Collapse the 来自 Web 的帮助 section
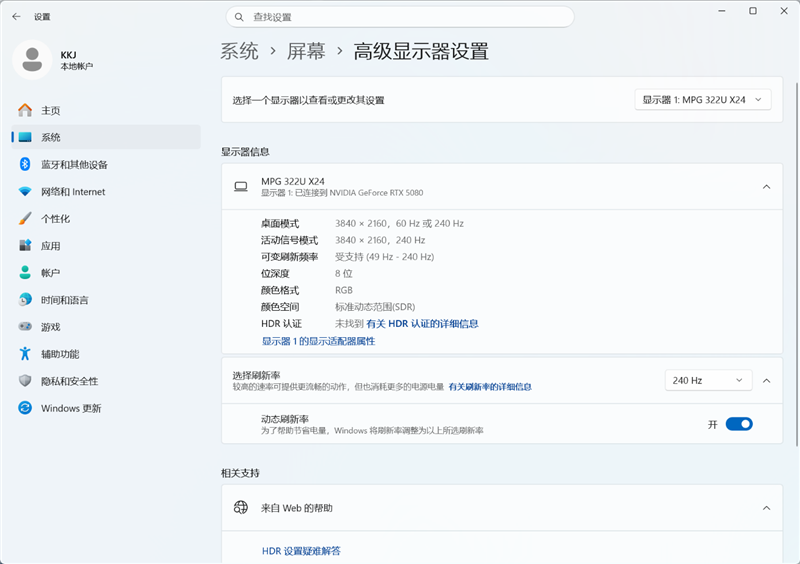This screenshot has height=564, width=800. pyautogui.click(x=766, y=508)
